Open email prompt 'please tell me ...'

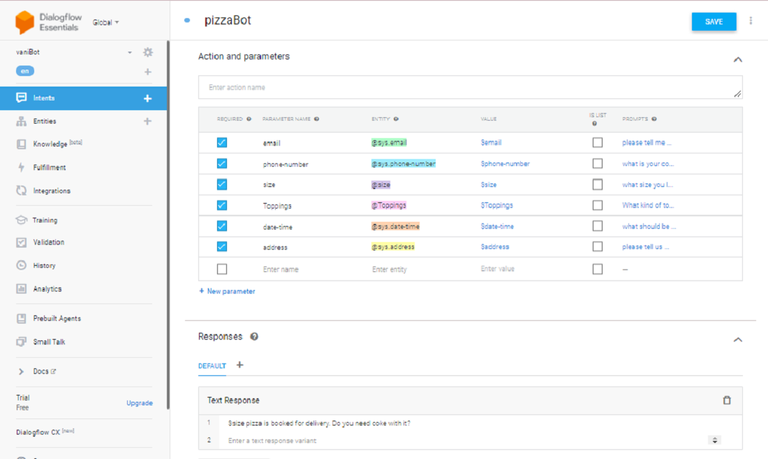(647, 143)
